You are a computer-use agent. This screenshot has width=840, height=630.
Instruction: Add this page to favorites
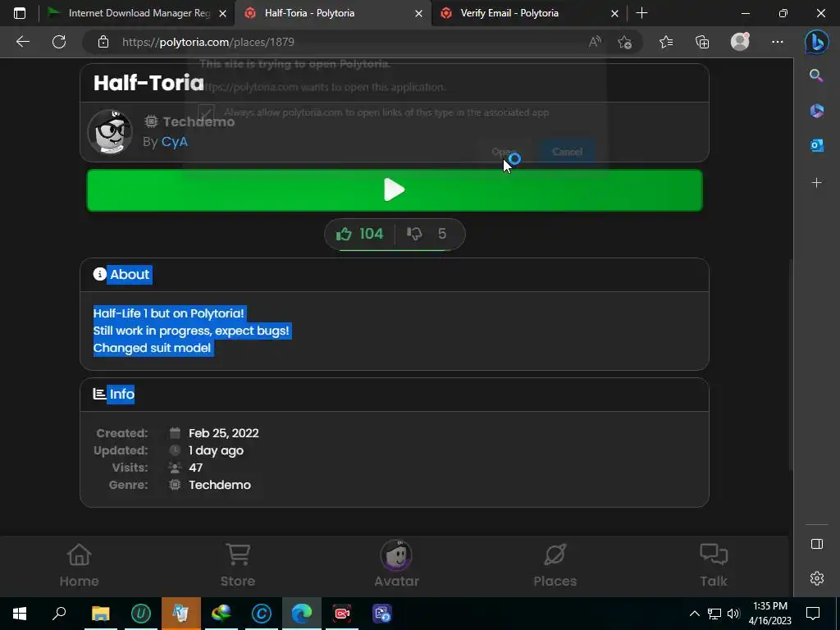click(624, 42)
